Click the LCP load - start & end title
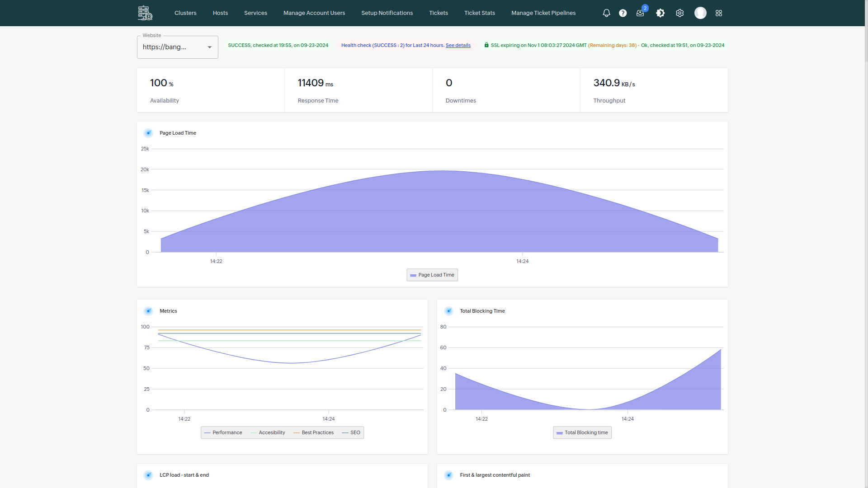868x488 pixels. pos(184,475)
